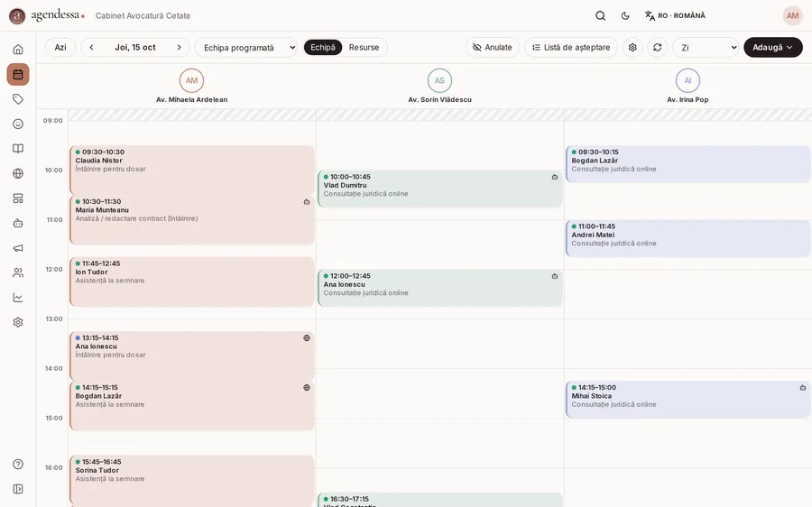812x507 pixels.
Task: Open language selector RO · ROMÂNĂ
Action: 675,15
